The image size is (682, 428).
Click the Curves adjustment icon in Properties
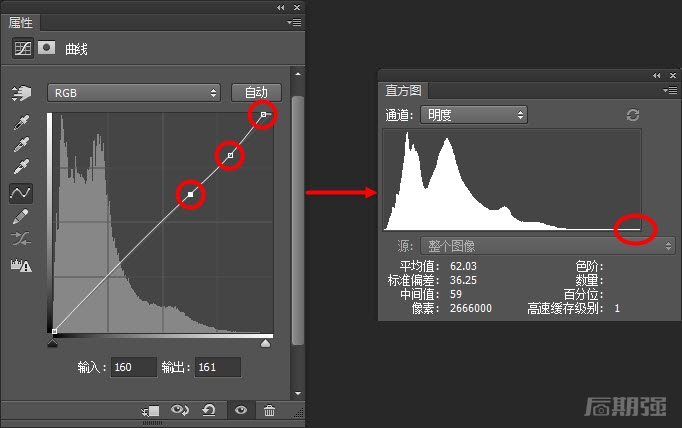(x=22, y=48)
